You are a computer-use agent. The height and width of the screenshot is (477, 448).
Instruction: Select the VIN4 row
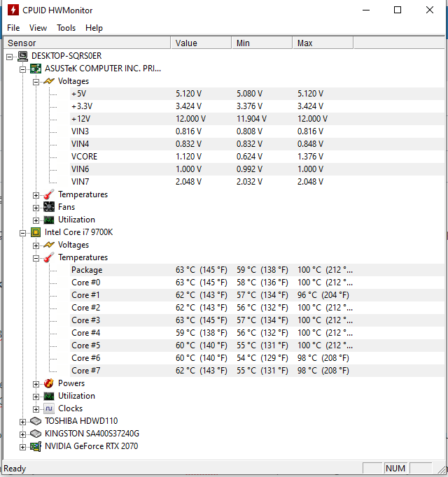pyautogui.click(x=257, y=144)
